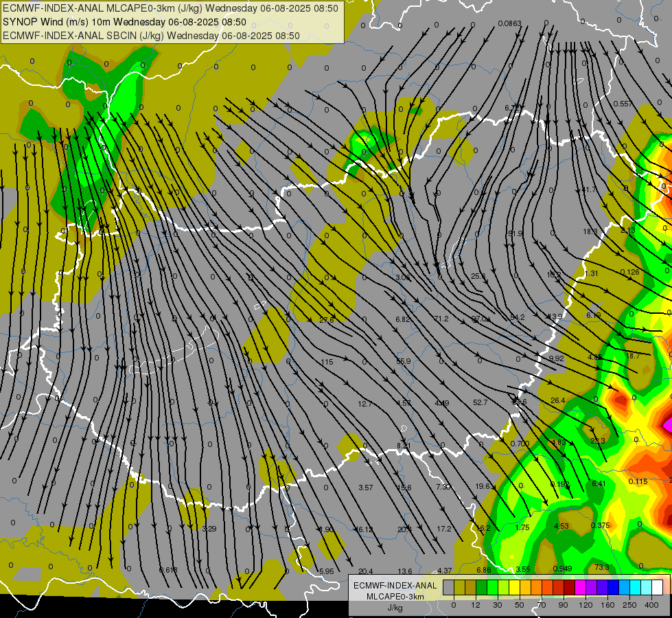Viewport: 672px width, 618px height.
Task: Click the map value 0.618
Action: pyautogui.click(x=168, y=570)
